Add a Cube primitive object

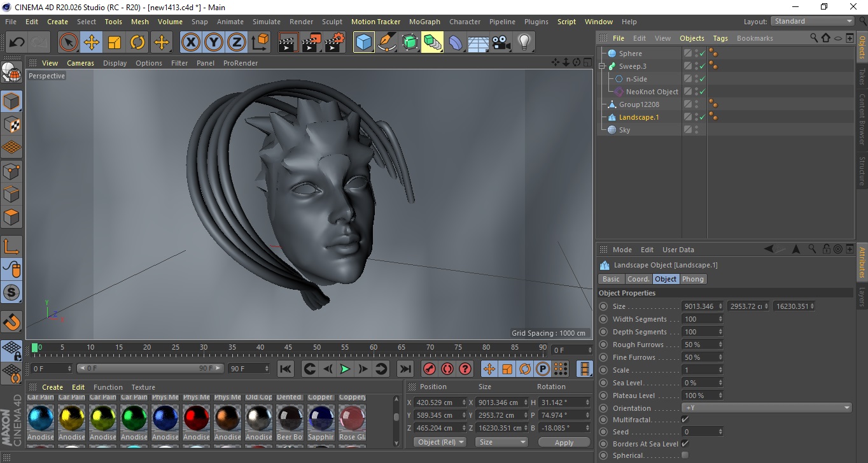click(364, 43)
